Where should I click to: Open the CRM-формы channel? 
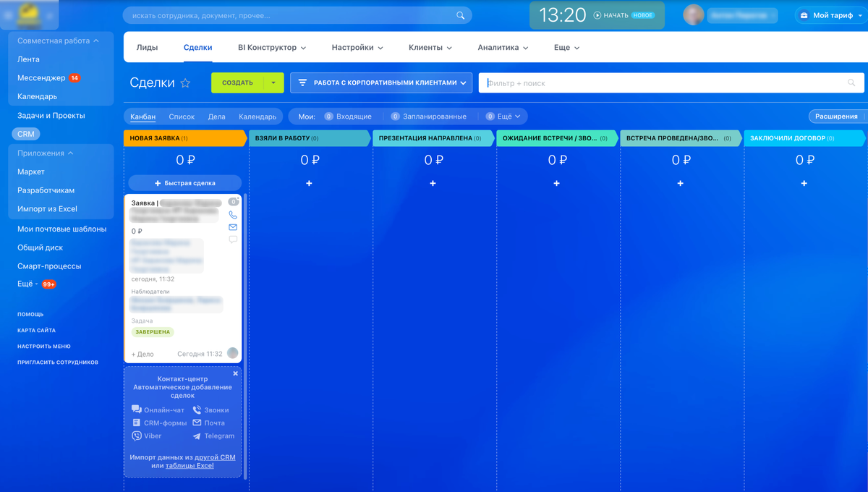coord(159,423)
